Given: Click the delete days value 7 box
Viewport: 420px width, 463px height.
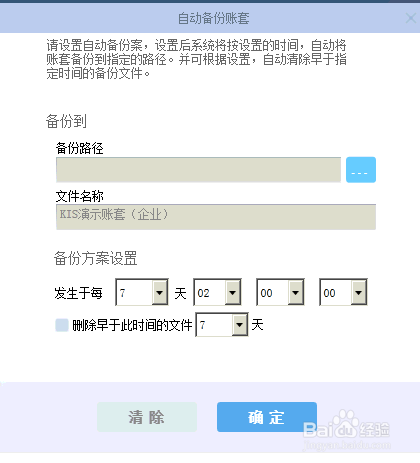Looking at the screenshot, I should click(x=214, y=324).
